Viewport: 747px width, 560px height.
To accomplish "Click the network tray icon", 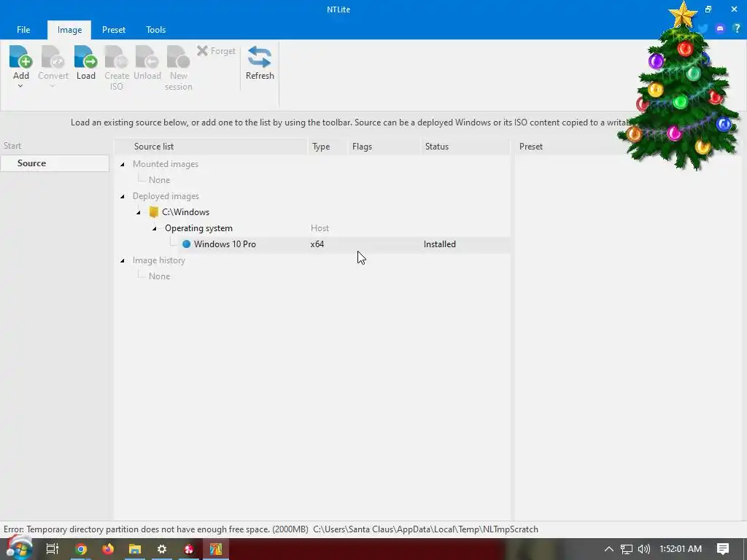I will (x=626, y=549).
